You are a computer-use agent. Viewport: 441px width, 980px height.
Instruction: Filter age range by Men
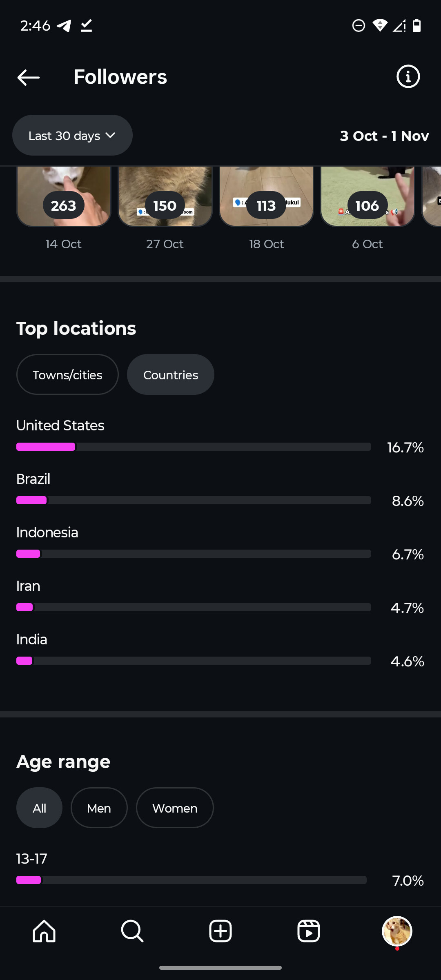point(99,808)
